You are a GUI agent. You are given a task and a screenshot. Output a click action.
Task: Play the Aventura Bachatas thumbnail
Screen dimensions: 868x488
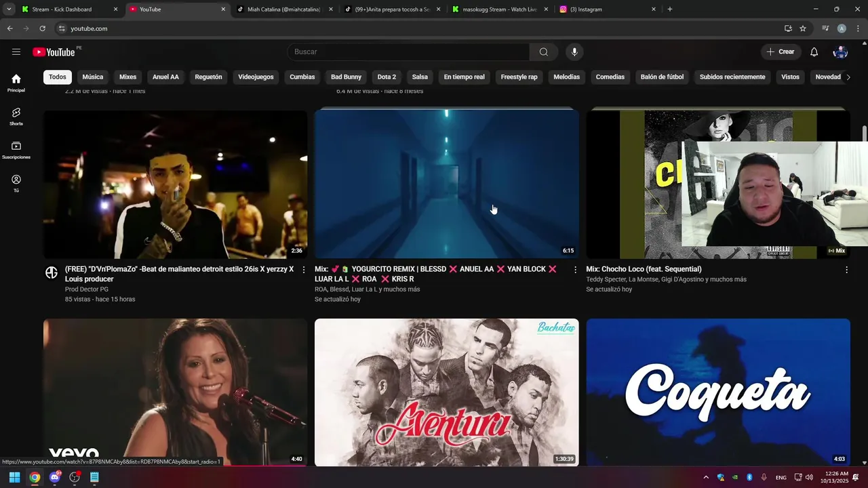point(447,392)
